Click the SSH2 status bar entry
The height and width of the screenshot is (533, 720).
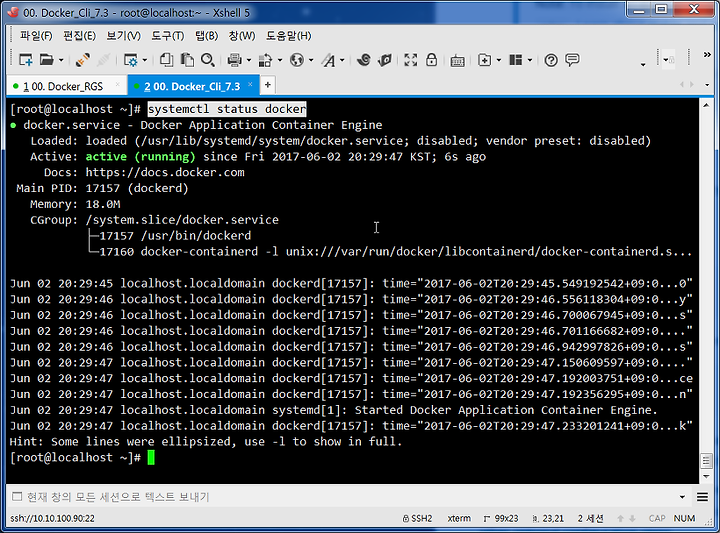(x=417, y=518)
